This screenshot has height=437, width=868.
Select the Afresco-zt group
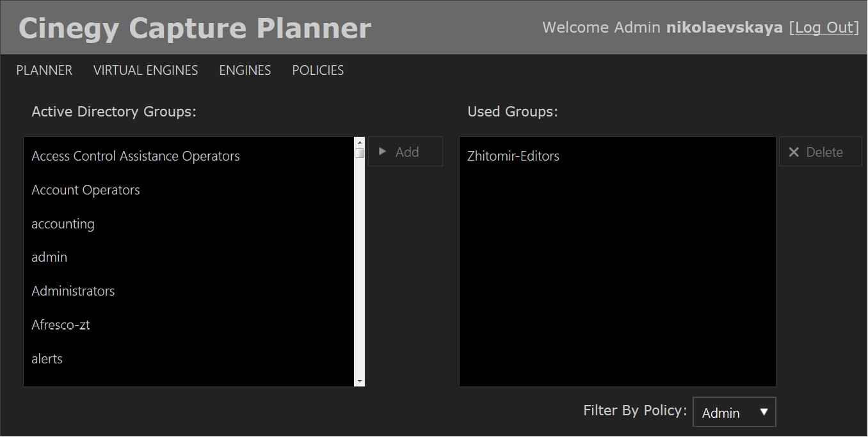[189, 325]
